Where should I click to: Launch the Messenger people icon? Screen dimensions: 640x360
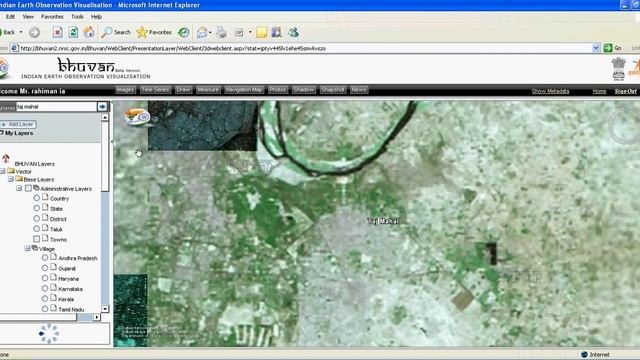[293, 32]
